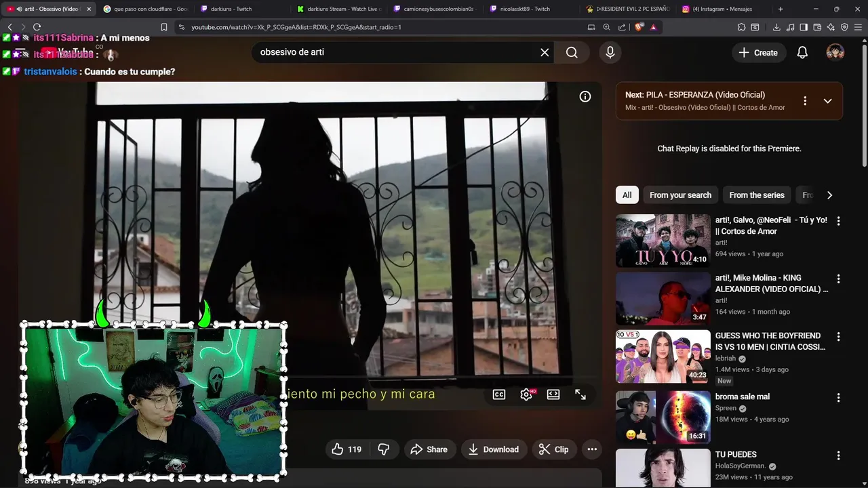Image resolution: width=868 pixels, height=488 pixels.
Task: Toggle closed captions on video
Action: [499, 394]
